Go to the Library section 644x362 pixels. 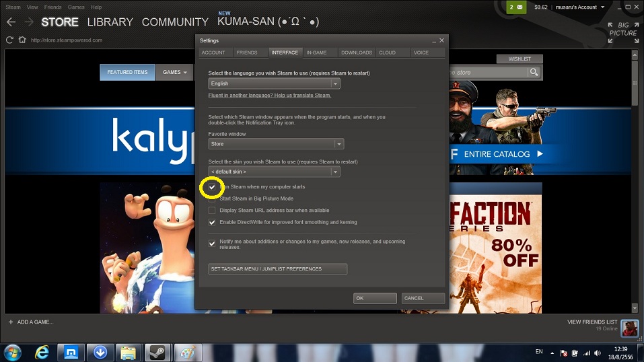(x=110, y=22)
